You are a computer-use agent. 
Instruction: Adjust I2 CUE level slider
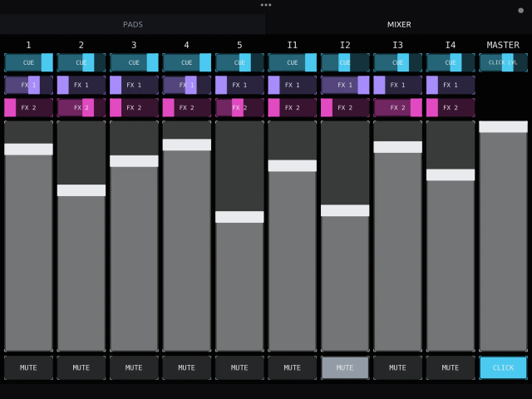pyautogui.click(x=345, y=62)
